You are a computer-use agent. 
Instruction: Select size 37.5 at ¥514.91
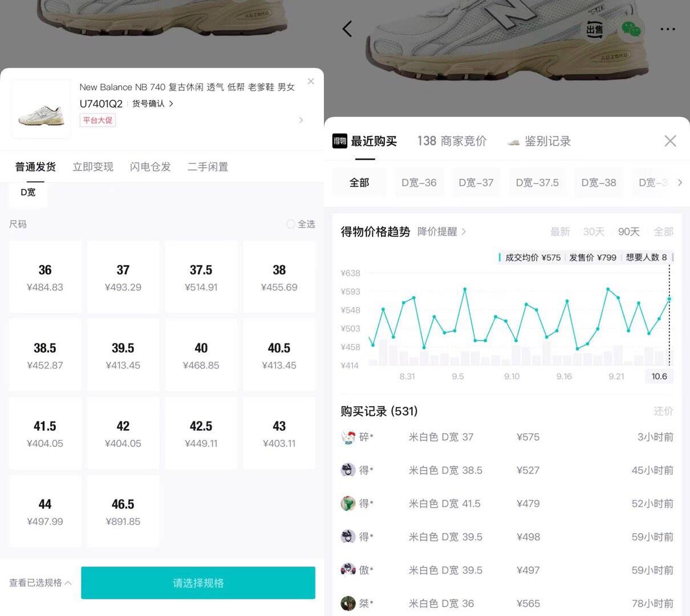point(201,277)
